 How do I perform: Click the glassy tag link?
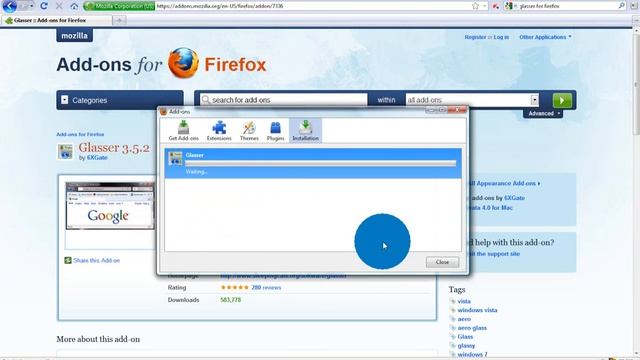[466, 346]
